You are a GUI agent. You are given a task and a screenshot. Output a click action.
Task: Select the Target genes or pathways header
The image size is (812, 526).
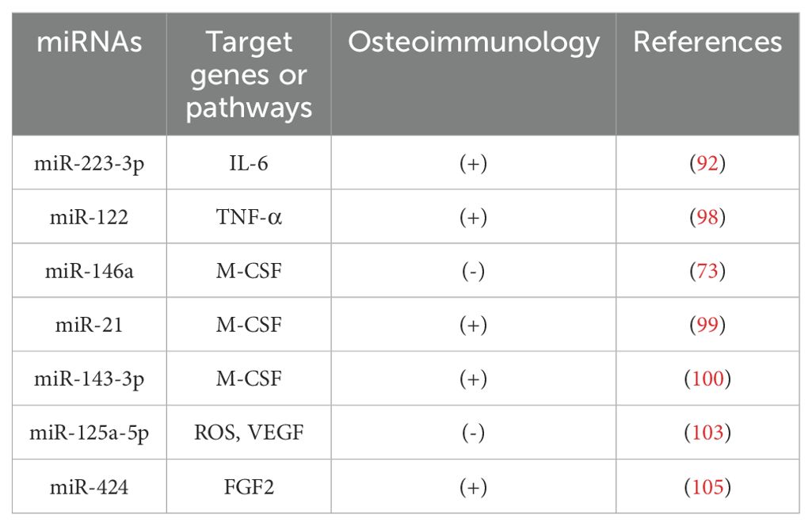pyautogui.click(x=249, y=74)
